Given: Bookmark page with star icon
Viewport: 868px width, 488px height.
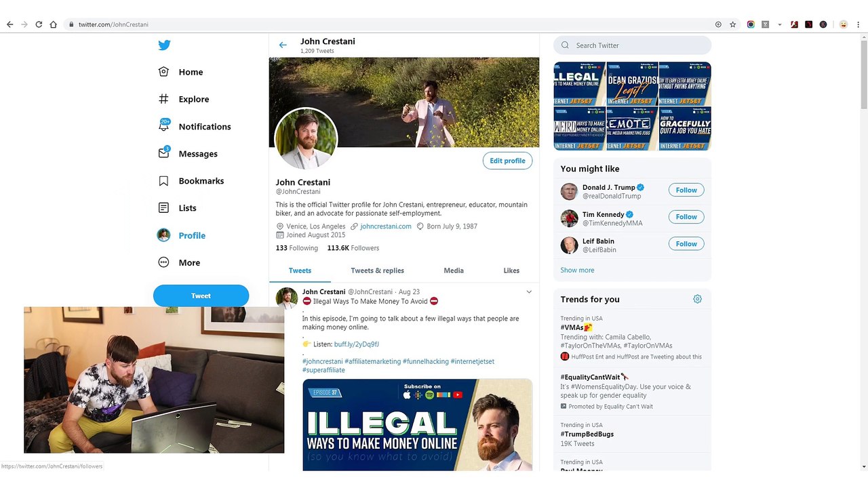Looking at the screenshot, I should click(x=733, y=24).
